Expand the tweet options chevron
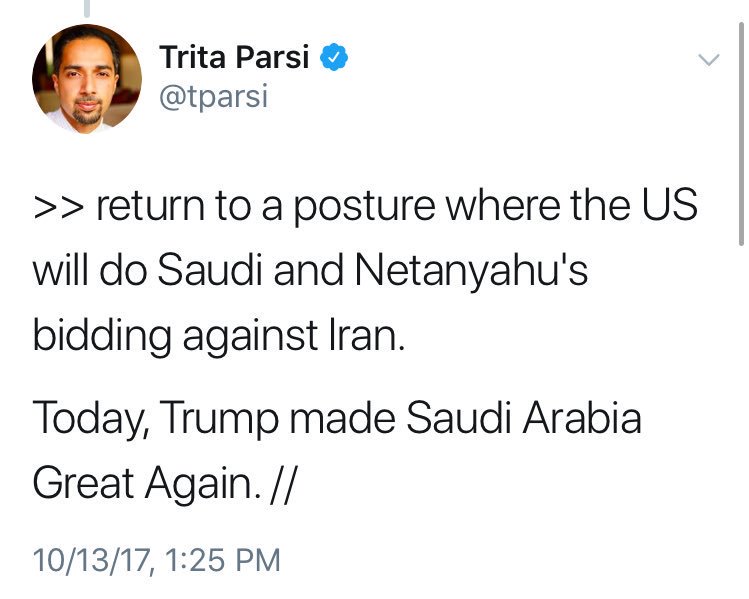This screenshot has height=599, width=749. click(x=708, y=60)
